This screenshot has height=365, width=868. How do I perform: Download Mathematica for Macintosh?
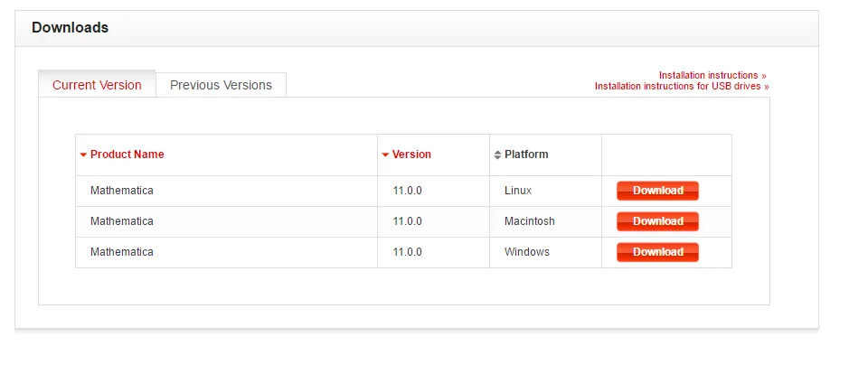coord(657,221)
